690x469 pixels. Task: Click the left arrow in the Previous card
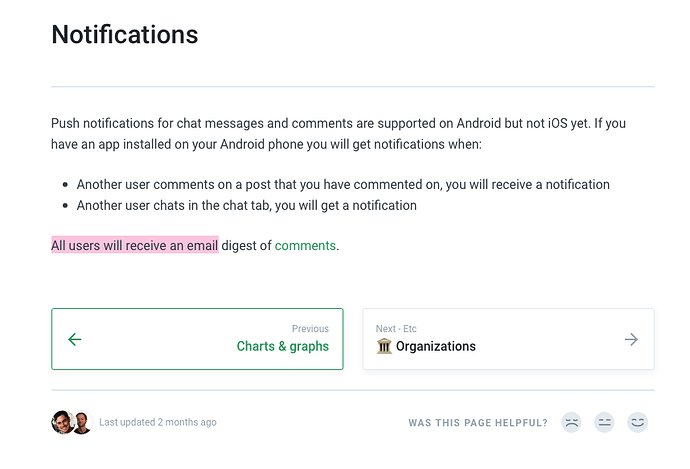(74, 339)
